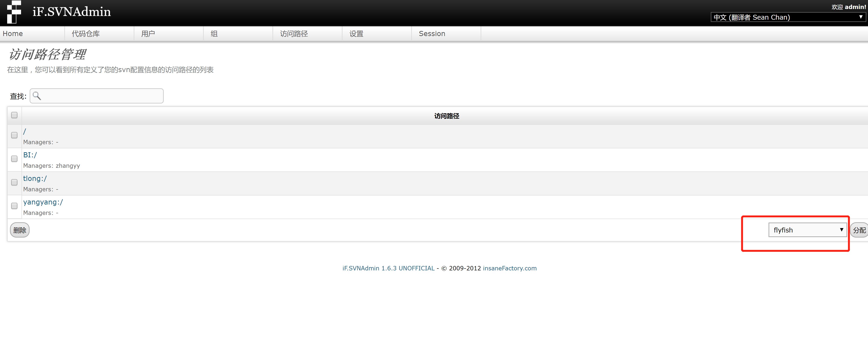Open the Home menu item

click(13, 34)
